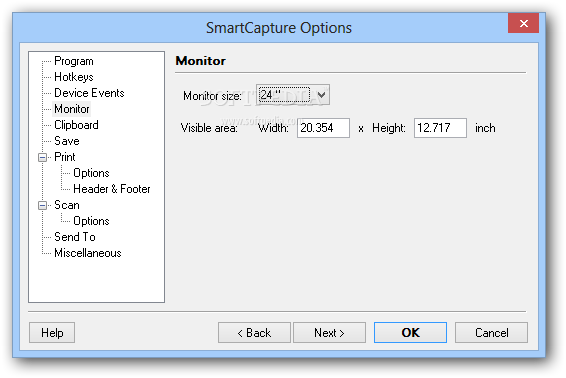Open Clipboard options page
This screenshot has width=566, height=378.
[76, 125]
